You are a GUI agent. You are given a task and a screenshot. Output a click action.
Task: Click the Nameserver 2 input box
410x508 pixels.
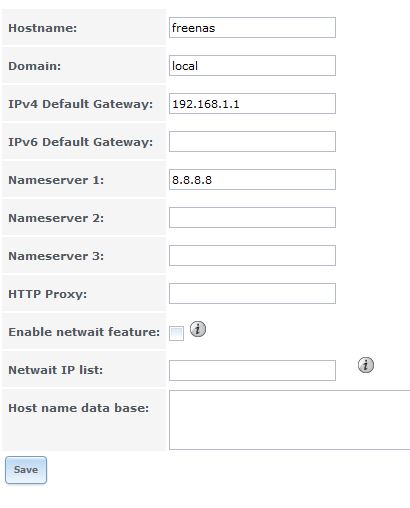252,218
